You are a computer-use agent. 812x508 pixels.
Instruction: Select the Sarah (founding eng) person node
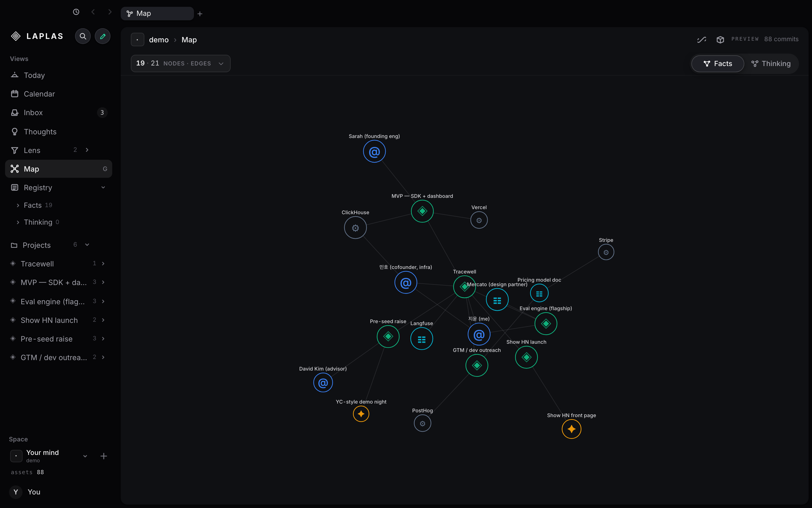[x=374, y=152]
